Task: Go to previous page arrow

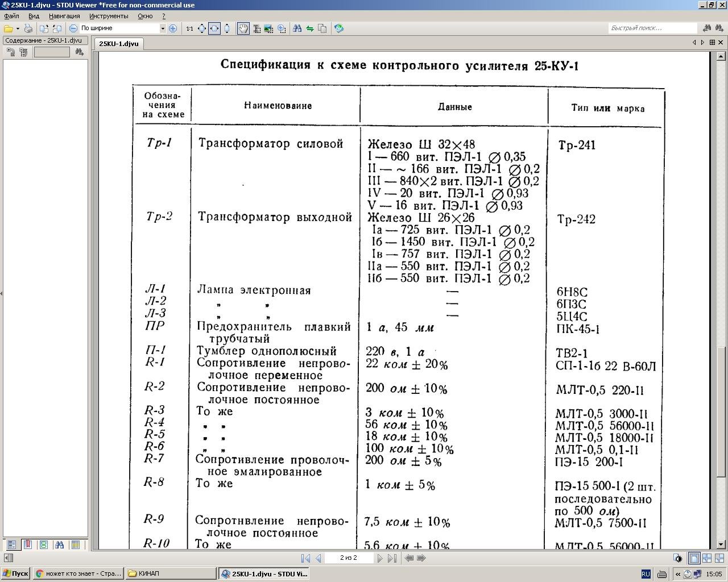Action: (x=318, y=558)
